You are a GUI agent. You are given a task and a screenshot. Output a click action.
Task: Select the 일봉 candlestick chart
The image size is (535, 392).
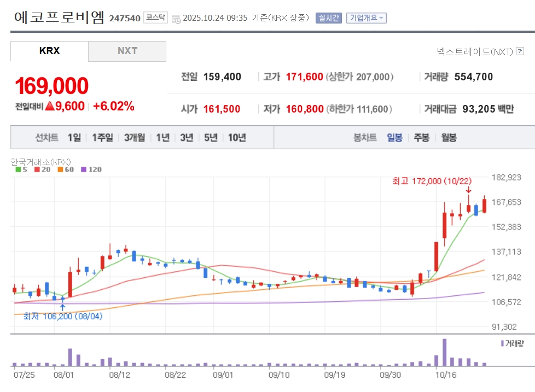tap(394, 138)
